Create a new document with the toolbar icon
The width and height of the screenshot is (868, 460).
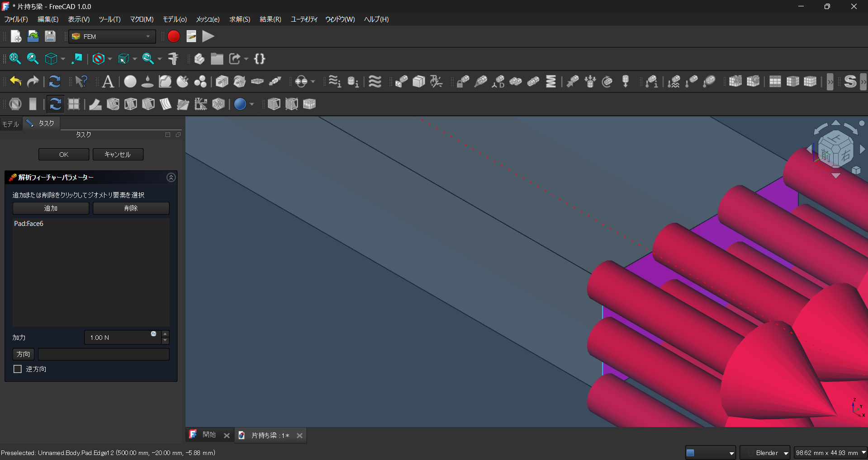click(16, 36)
